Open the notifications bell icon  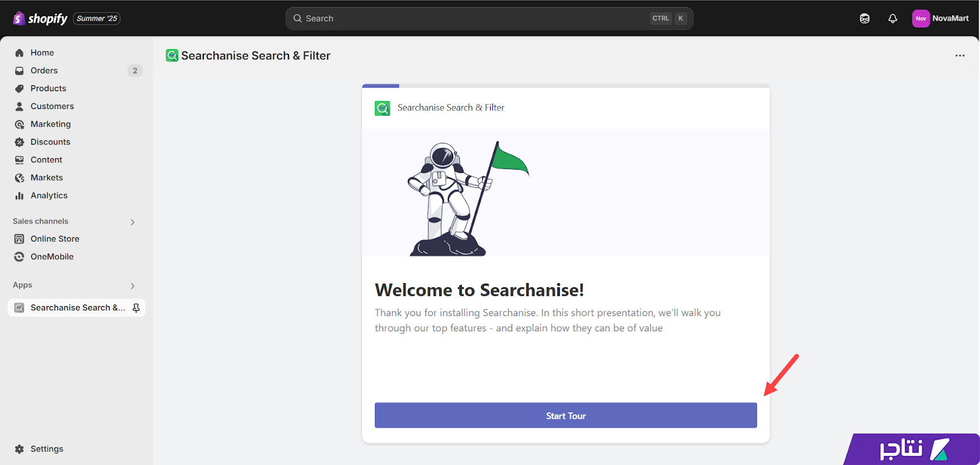(892, 18)
